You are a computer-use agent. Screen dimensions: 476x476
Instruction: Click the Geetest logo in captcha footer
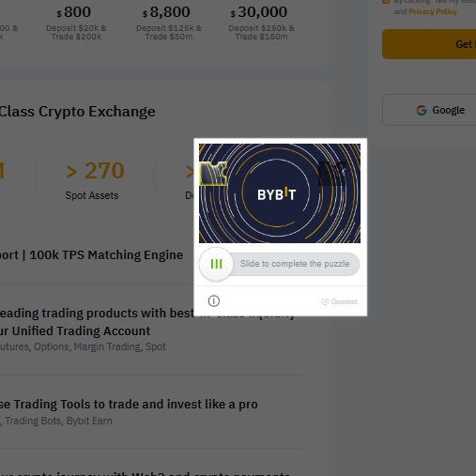339,301
